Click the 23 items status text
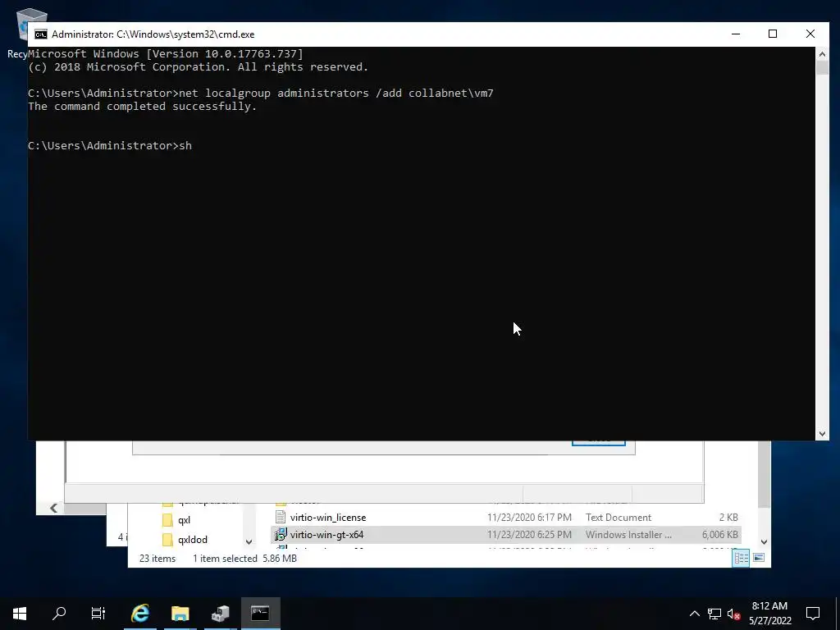 point(157,558)
